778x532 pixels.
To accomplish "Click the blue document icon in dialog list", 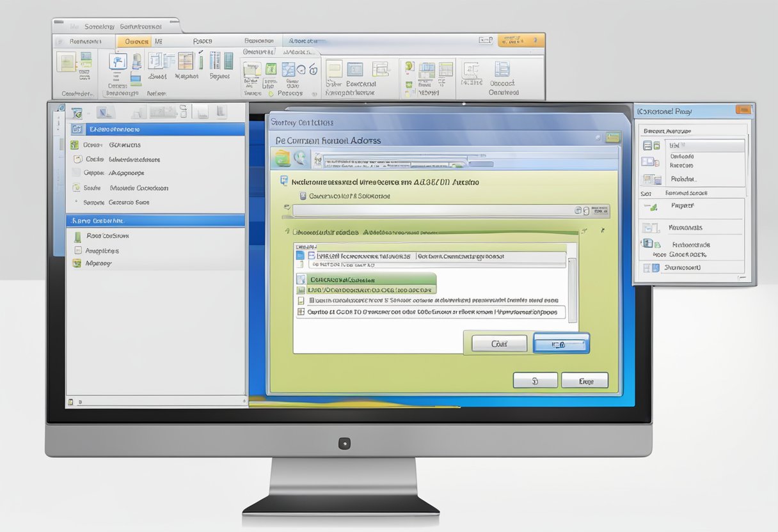I will [301, 255].
